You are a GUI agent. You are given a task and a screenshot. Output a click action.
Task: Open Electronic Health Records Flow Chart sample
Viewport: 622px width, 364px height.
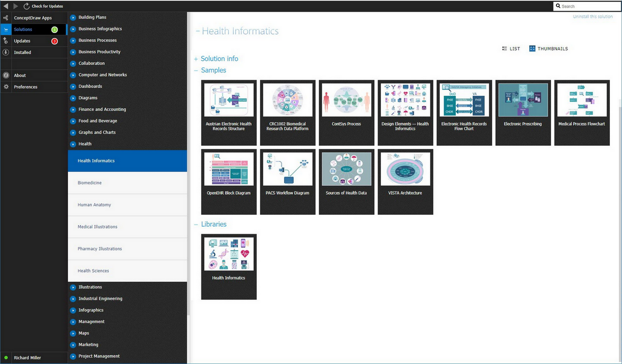click(x=464, y=113)
